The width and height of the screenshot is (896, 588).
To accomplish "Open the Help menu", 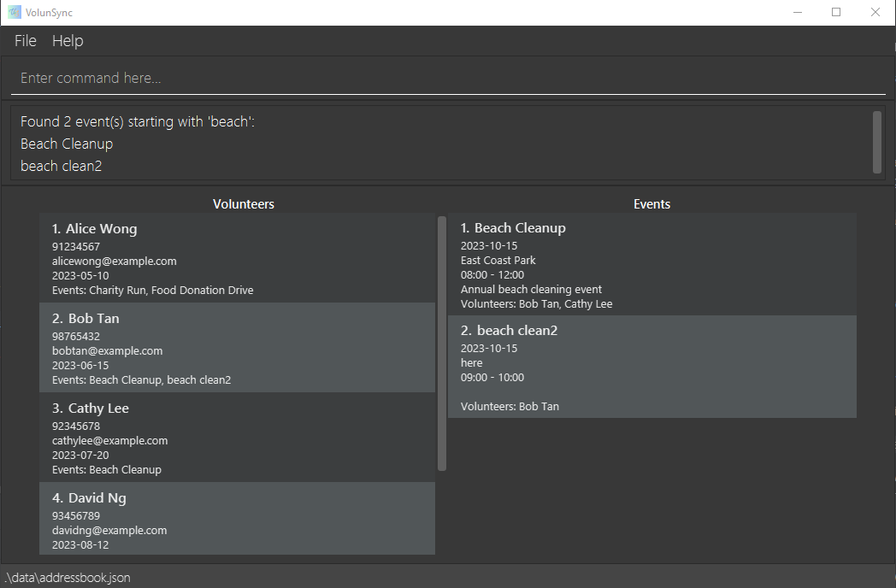I will 68,40.
